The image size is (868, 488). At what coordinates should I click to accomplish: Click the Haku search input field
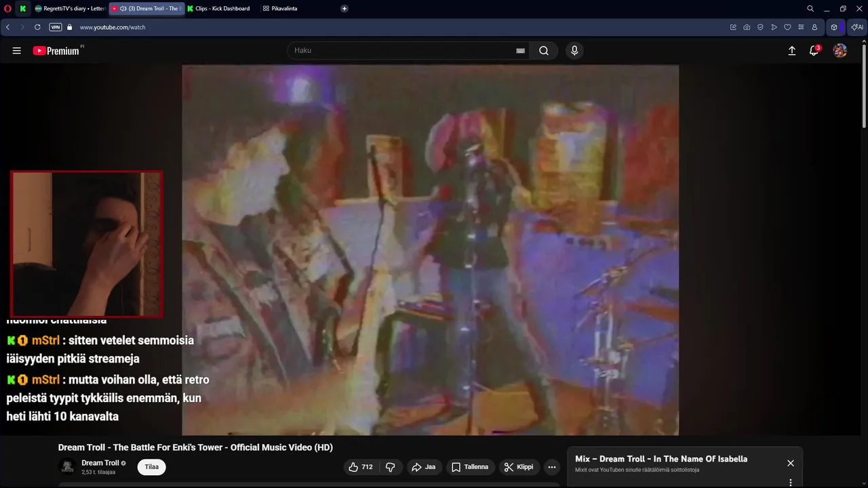403,50
